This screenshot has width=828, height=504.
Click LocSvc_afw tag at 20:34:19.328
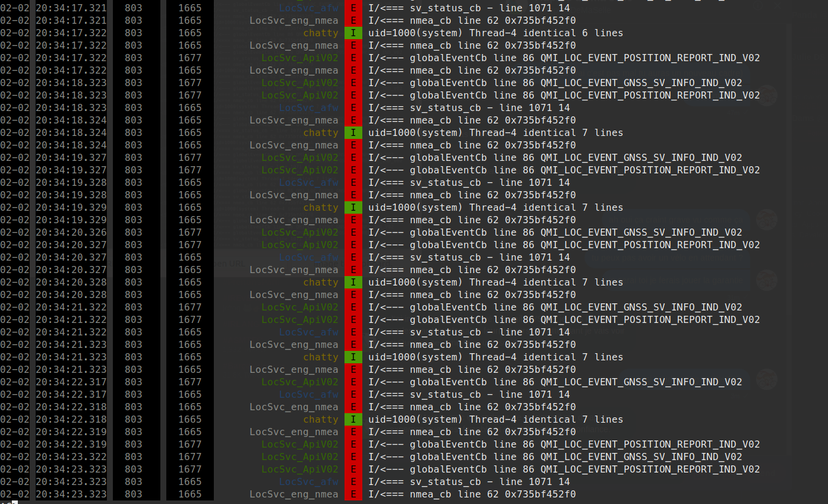click(x=308, y=183)
